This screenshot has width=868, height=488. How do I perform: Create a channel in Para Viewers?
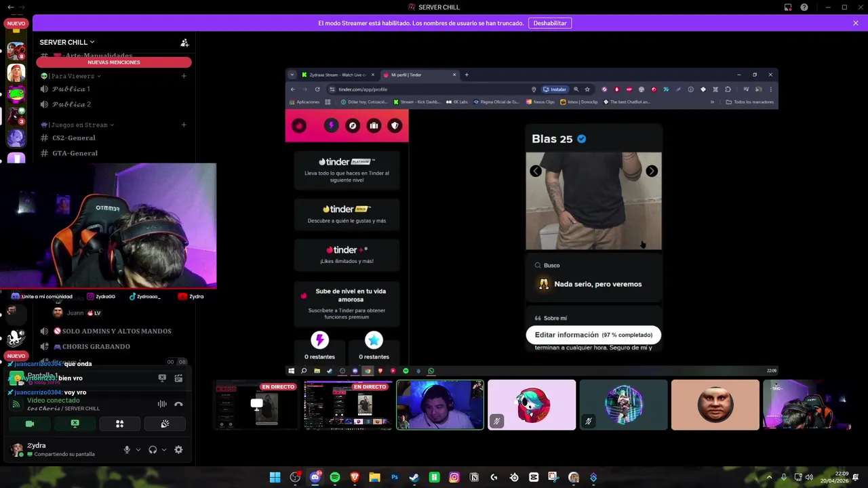184,76
